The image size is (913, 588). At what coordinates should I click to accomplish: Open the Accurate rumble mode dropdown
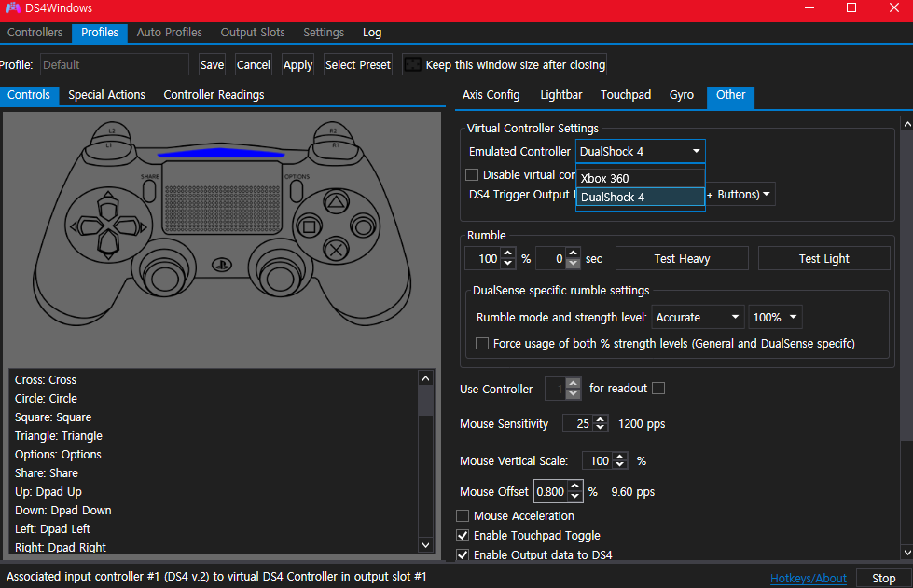[x=698, y=317]
